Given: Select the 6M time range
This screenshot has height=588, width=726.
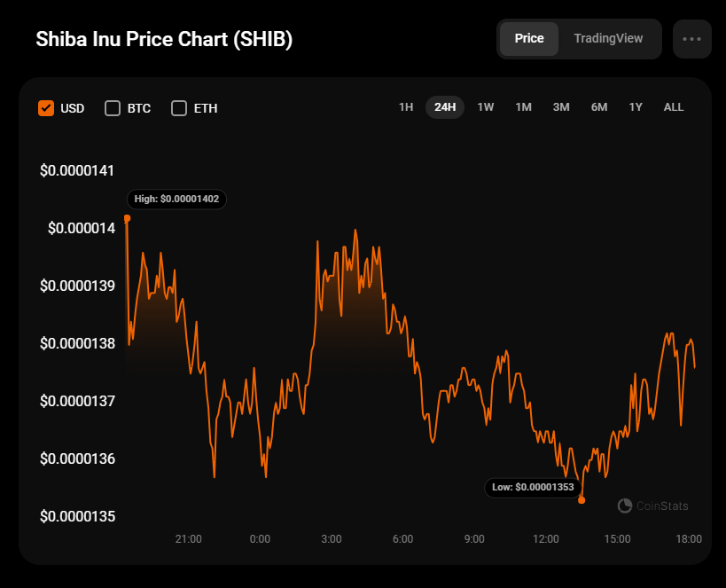Looking at the screenshot, I should (x=599, y=107).
